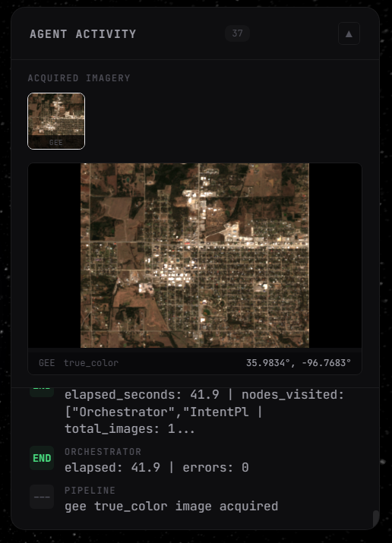Click the 'total_images: 1...' truncated text

(129, 429)
